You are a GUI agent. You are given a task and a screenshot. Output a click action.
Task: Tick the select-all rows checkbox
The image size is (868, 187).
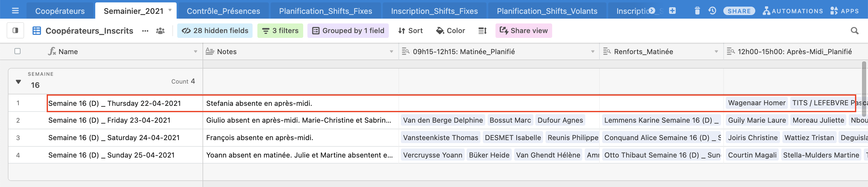pyautogui.click(x=17, y=51)
